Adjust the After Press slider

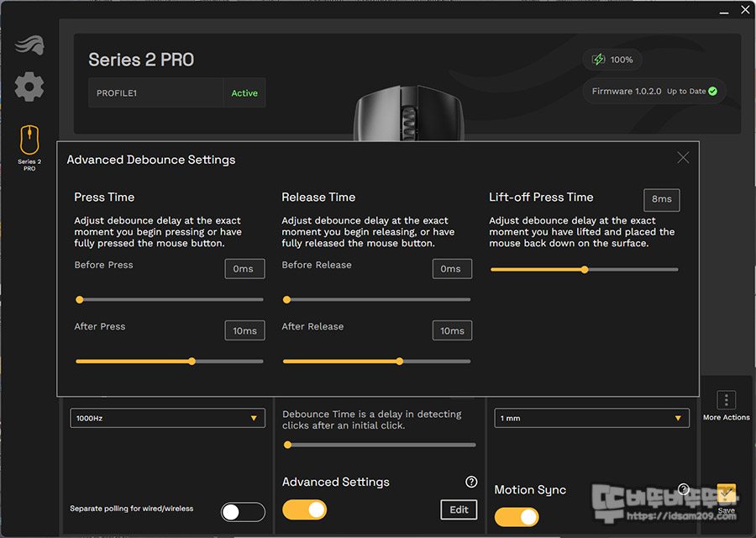(170, 361)
